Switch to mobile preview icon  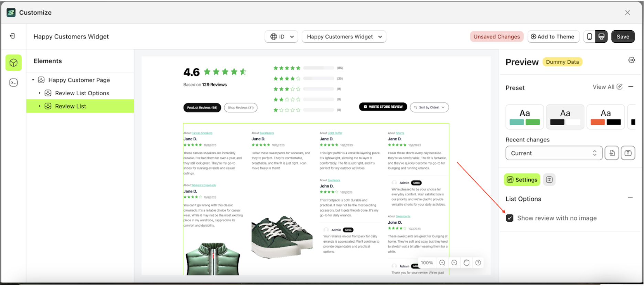(589, 36)
